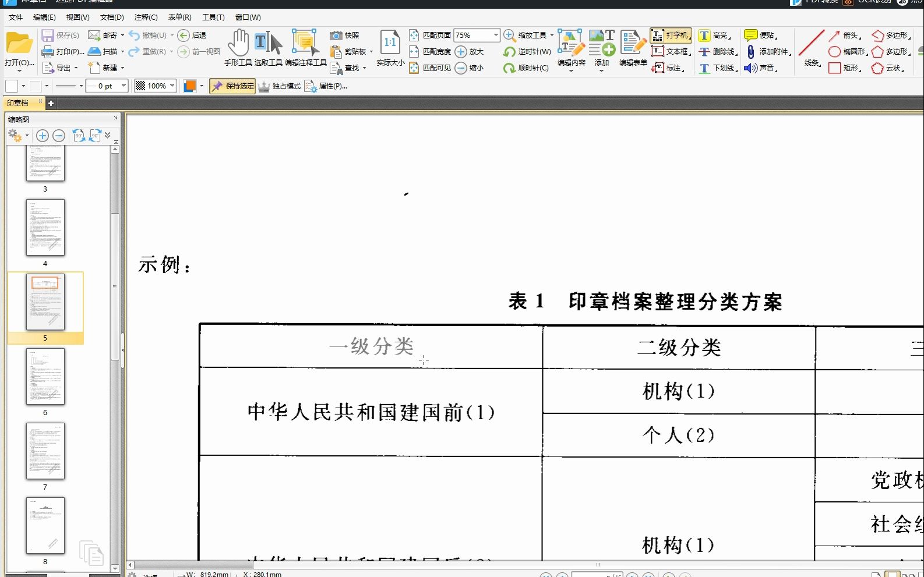
Task: Click 匹配可见 fit visible
Action: pos(430,68)
